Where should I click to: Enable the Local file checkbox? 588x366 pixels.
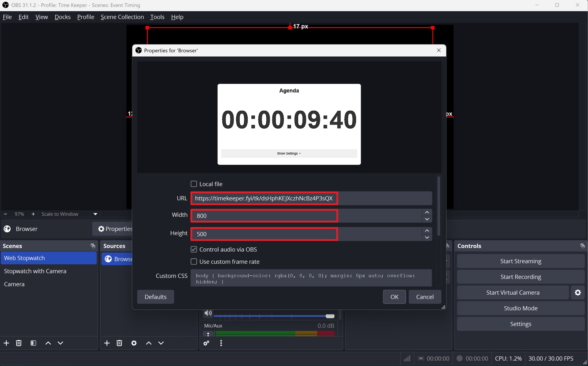point(194,184)
